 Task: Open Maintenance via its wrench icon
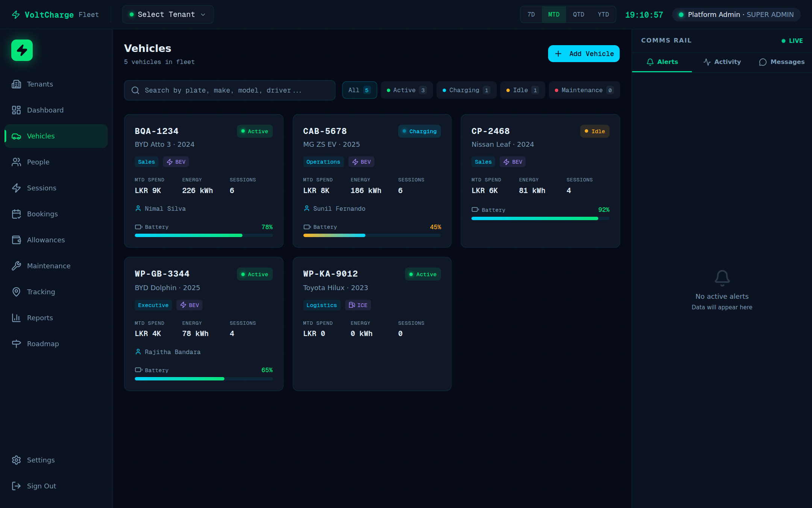pyautogui.click(x=16, y=266)
